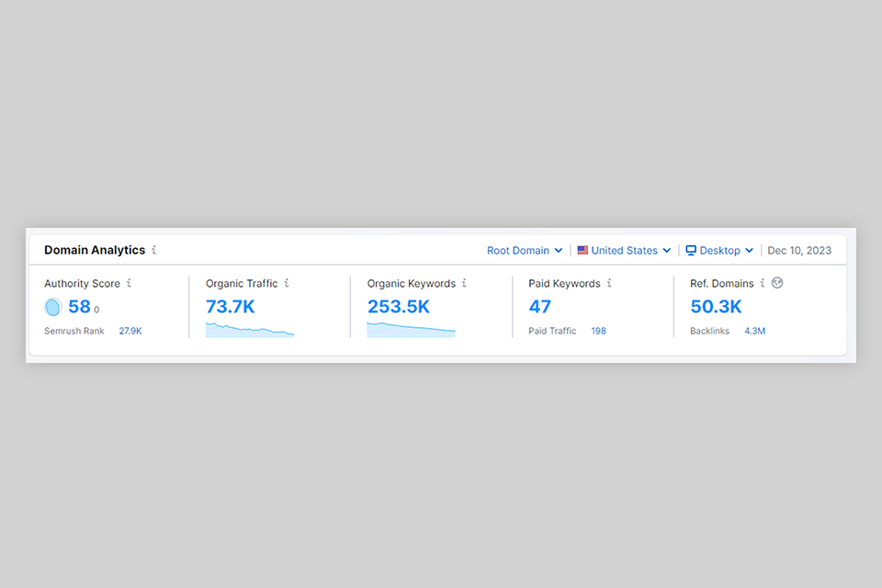This screenshot has width=882, height=588.
Task: Click the info icon beside Domain Analytics
Action: [x=154, y=250]
